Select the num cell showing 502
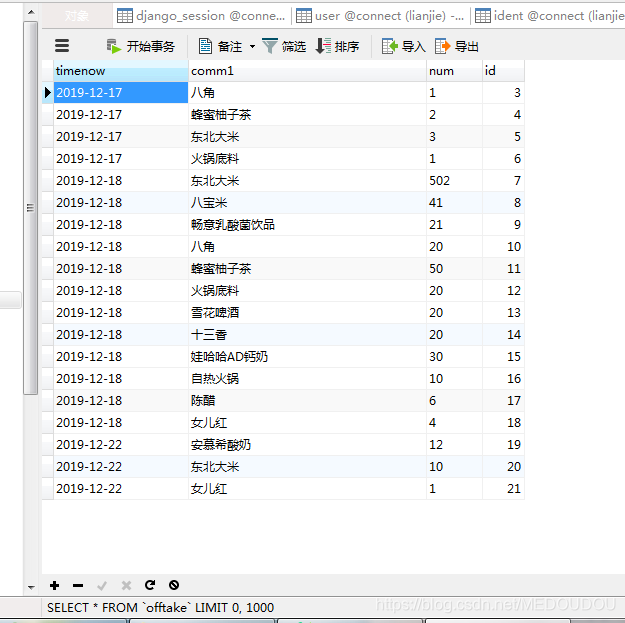The height and width of the screenshot is (623, 625). point(454,181)
